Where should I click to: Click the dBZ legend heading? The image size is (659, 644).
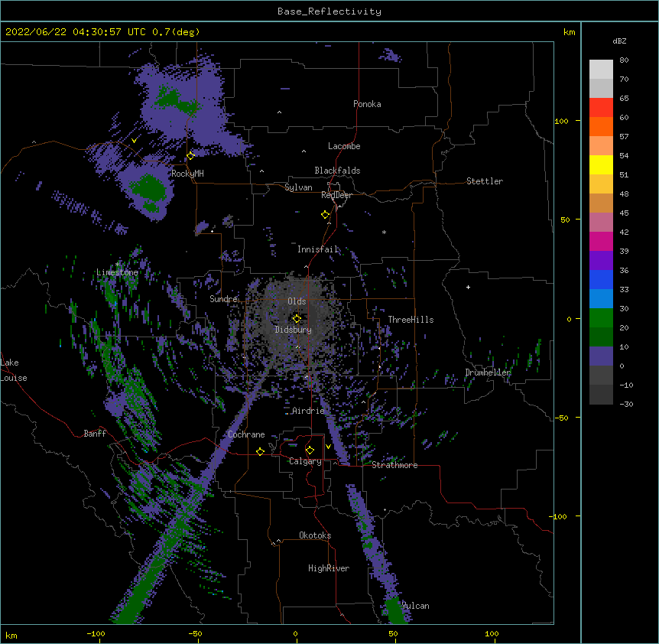pyautogui.click(x=619, y=41)
